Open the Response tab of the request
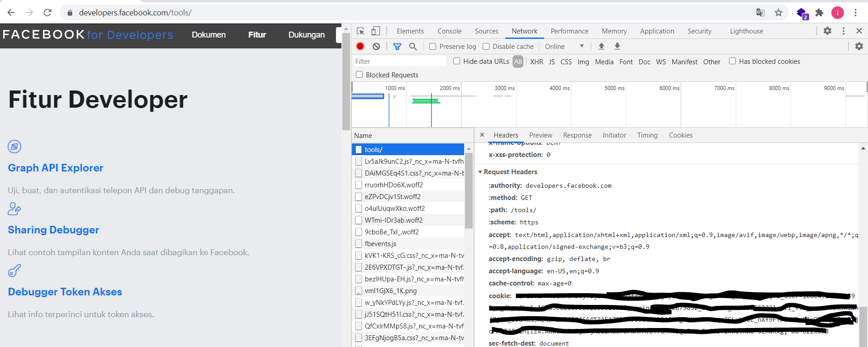Image resolution: width=868 pixels, height=347 pixels. (x=577, y=135)
